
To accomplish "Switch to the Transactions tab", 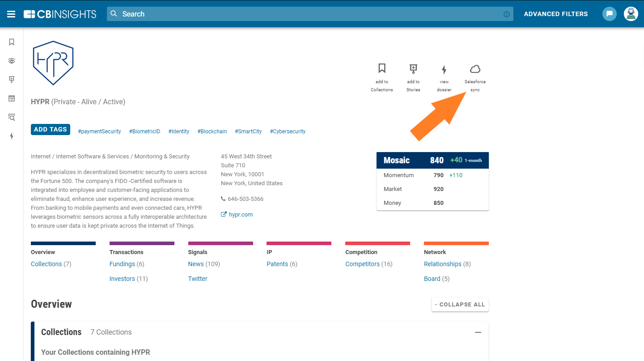I will tap(127, 252).
